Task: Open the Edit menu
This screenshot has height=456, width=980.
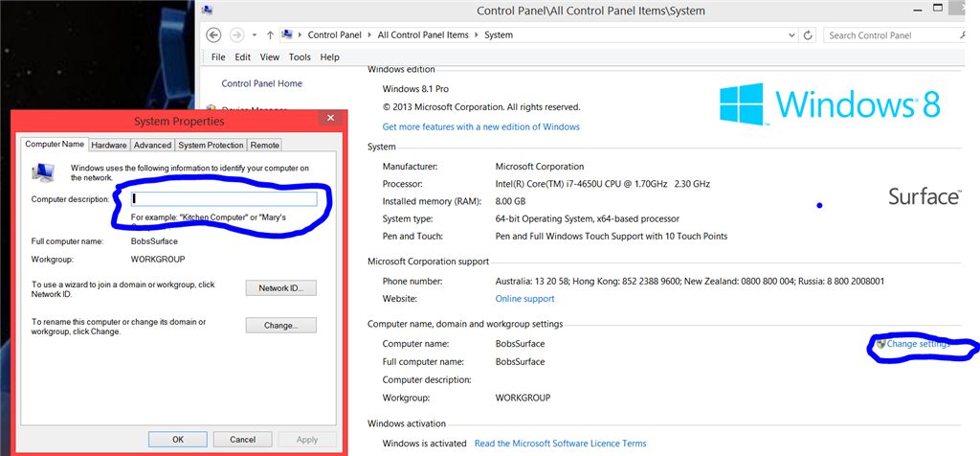Action: [242, 57]
